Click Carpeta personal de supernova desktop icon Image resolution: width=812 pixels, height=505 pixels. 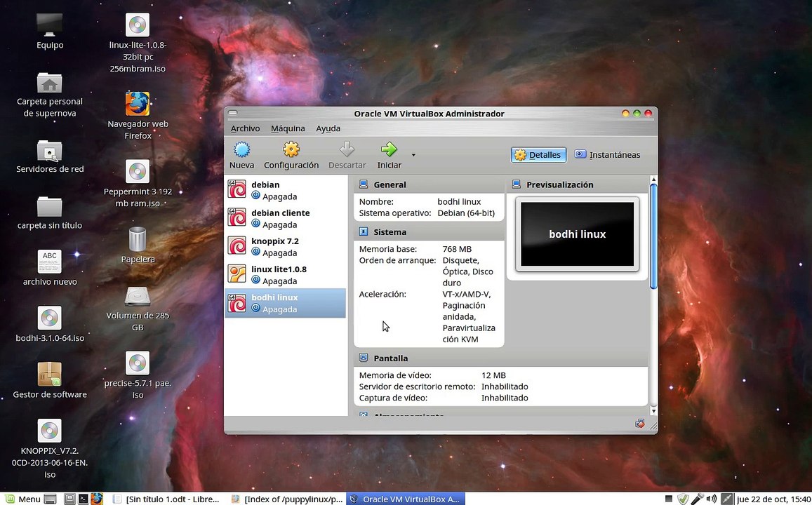pos(50,83)
